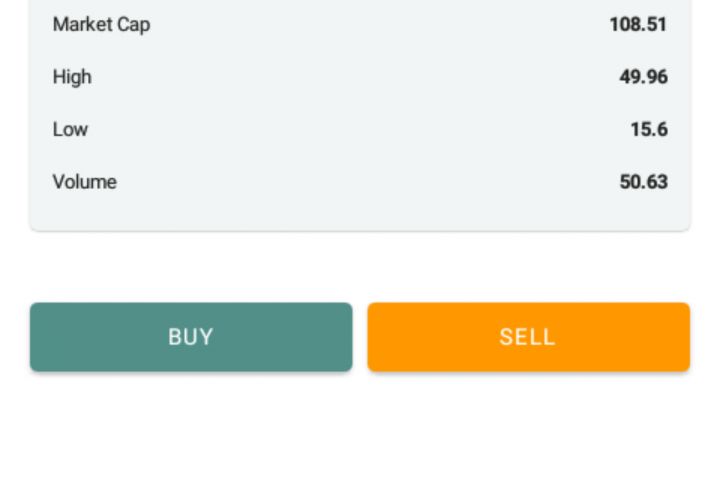The width and height of the screenshot is (720, 480).
Task: Tap the gap between BUY and SELL
Action: 360,337
